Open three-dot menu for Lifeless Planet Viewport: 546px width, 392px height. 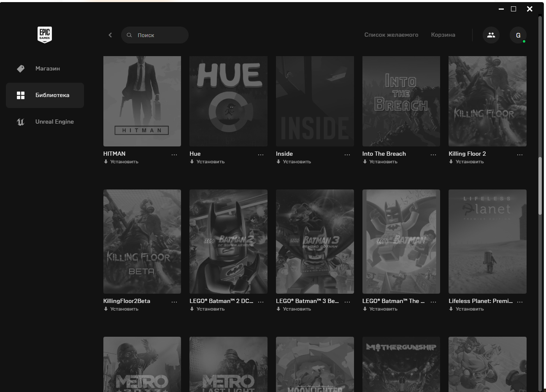520,302
